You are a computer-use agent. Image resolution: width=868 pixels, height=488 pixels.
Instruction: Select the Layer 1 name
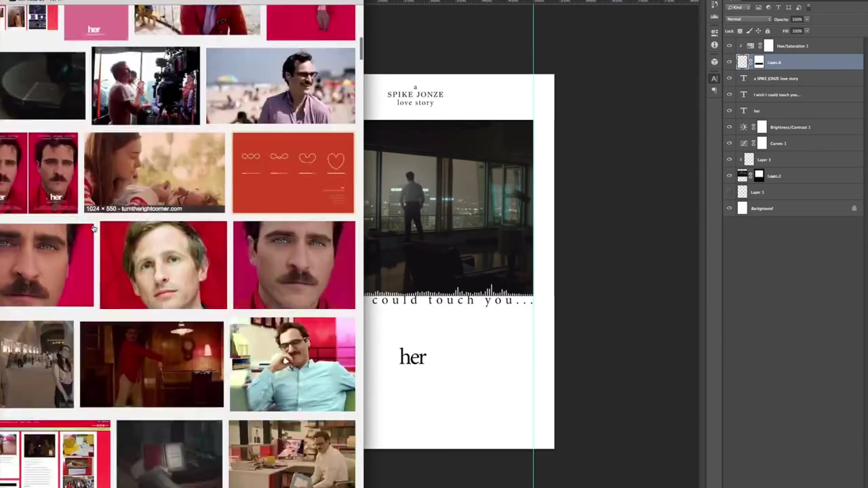point(757,192)
